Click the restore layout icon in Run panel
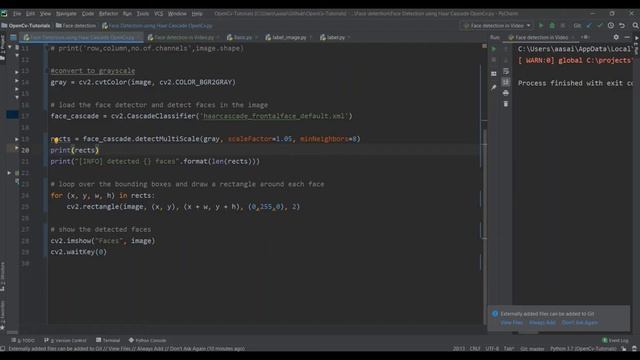This screenshot has width=640, height=360. coord(493,74)
